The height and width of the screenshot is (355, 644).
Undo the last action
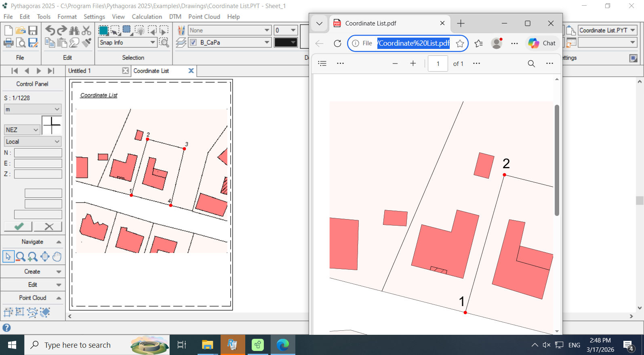pos(50,30)
